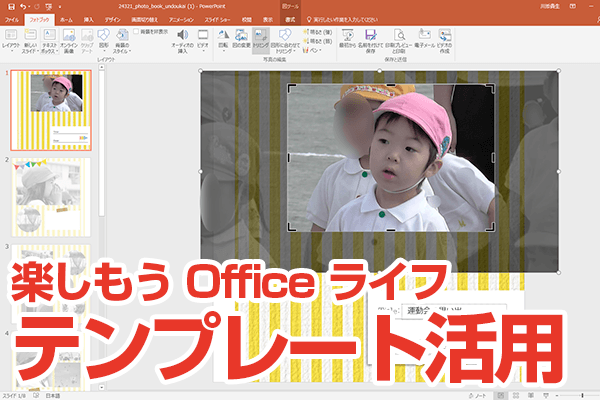Click the top-left black crop corner handle
Viewport: 600px width, 400px height.
coord(292,88)
